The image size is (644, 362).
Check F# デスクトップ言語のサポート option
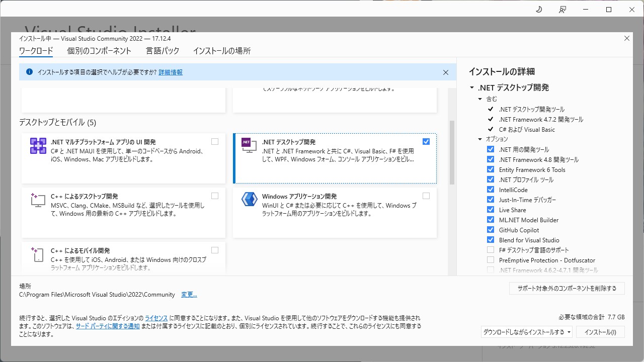click(491, 250)
